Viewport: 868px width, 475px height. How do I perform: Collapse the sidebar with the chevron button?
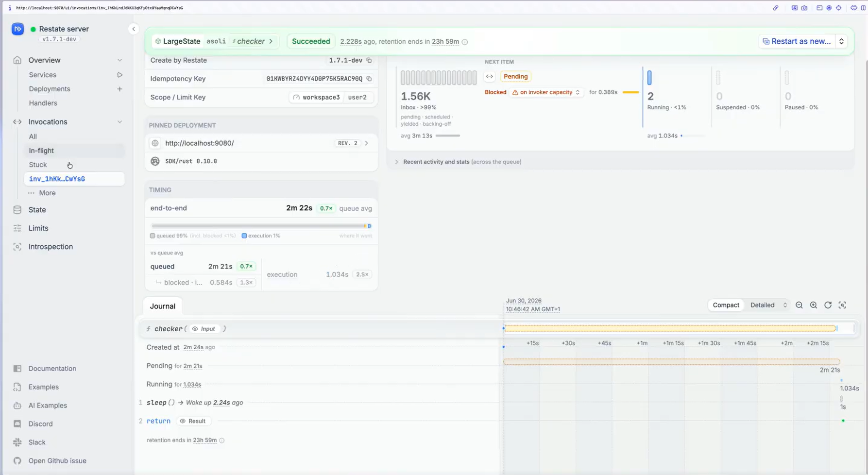[134, 29]
